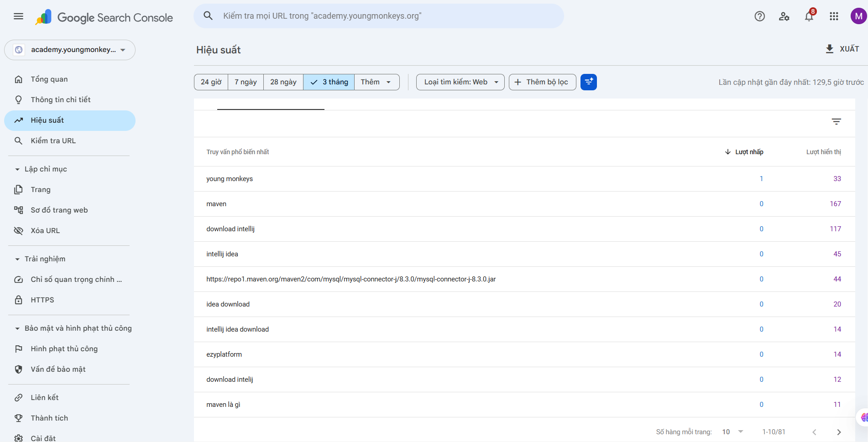
Task: Open Tổng quan in the sidebar
Action: [49, 79]
